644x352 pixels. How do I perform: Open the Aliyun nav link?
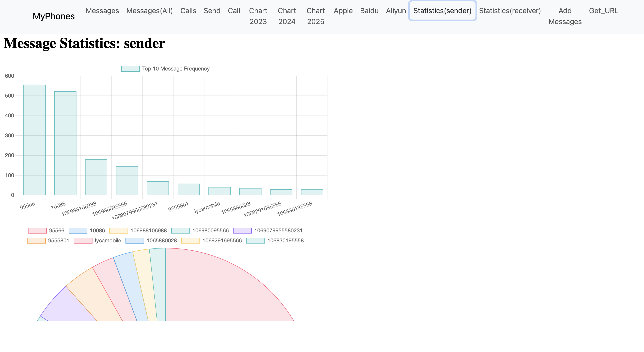[396, 11]
